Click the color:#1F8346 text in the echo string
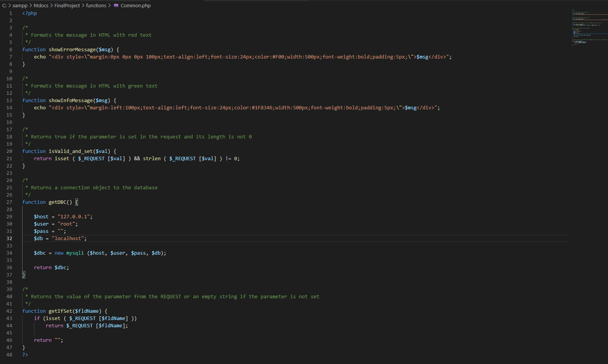The image size is (608, 364). pyautogui.click(x=253, y=107)
